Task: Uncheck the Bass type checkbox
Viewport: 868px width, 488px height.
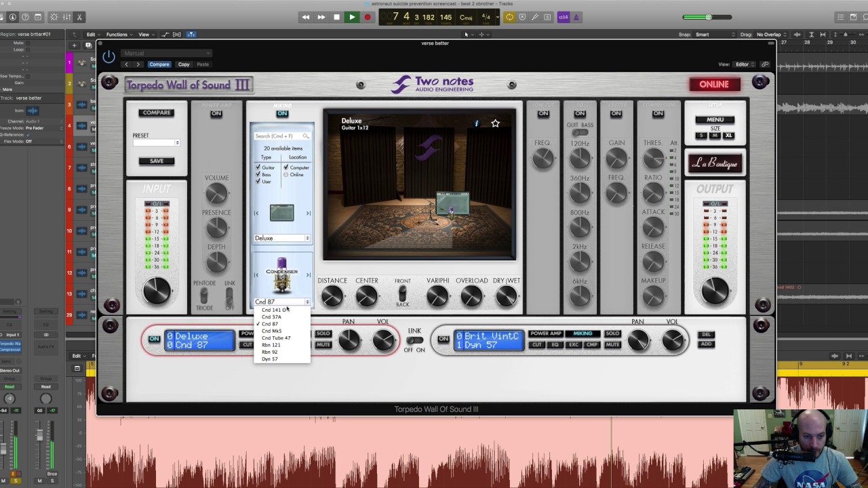Action: click(258, 174)
